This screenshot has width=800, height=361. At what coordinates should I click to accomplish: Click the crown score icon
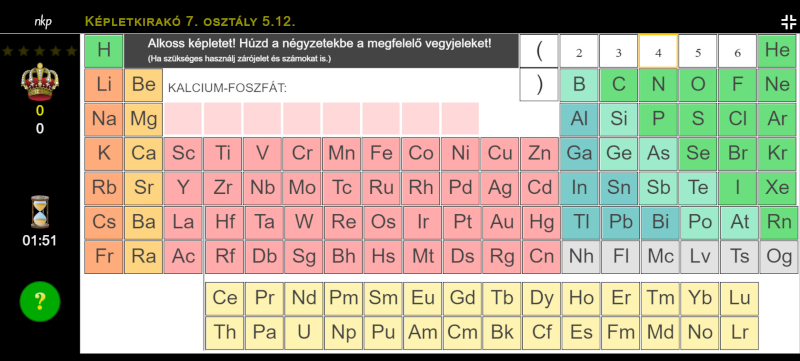(x=40, y=82)
